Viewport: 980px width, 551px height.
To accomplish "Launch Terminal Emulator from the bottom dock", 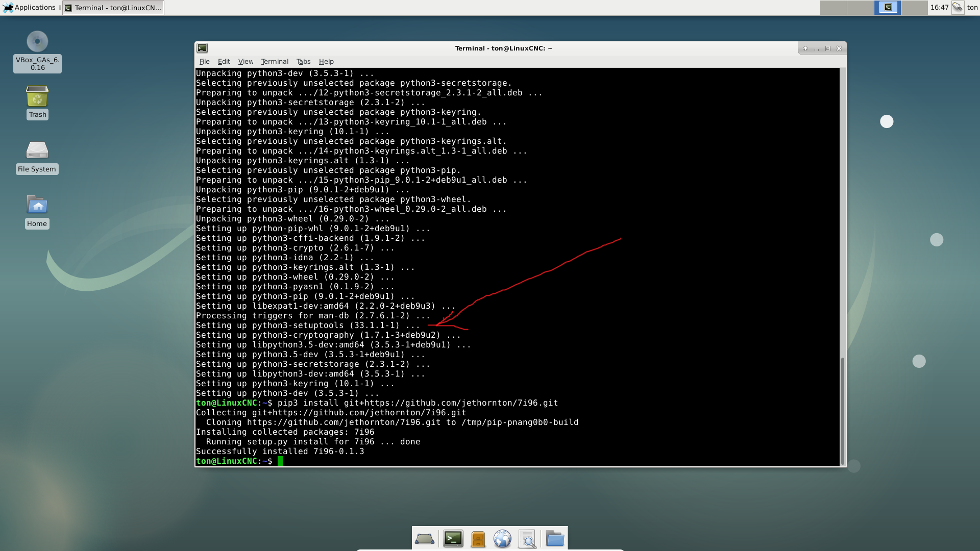I will click(x=453, y=539).
